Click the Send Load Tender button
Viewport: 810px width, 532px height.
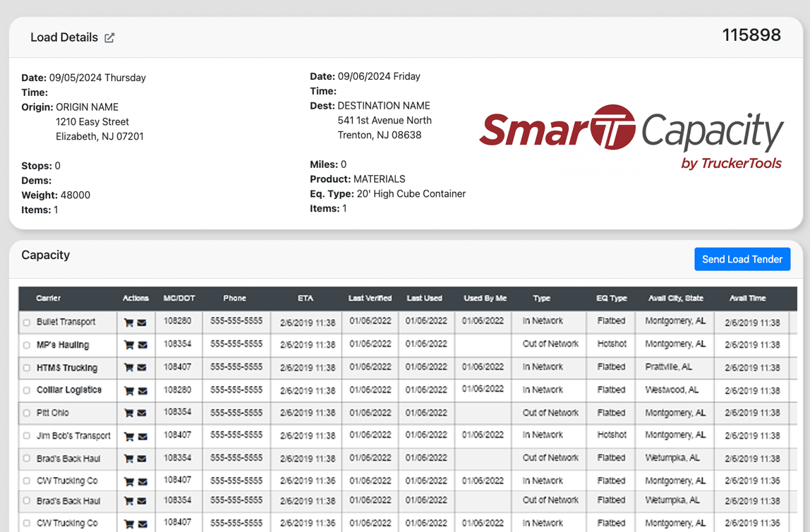click(x=742, y=259)
